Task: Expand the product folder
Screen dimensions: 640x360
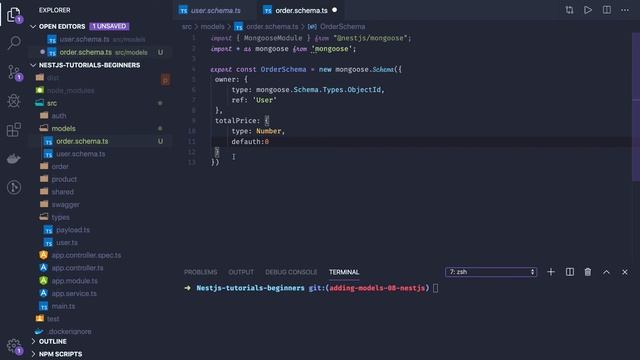Action: (x=100, y=179)
